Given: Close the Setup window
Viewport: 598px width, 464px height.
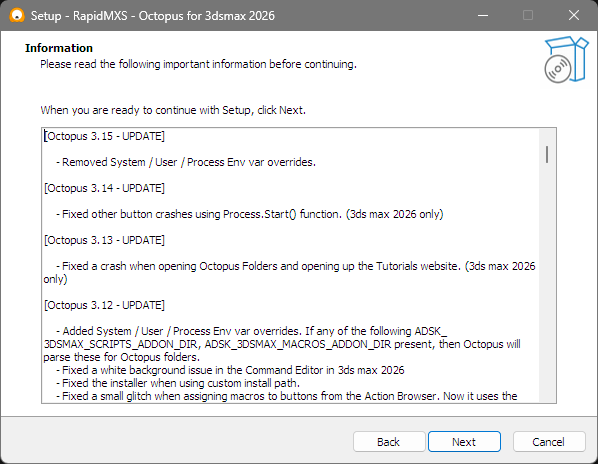Looking at the screenshot, I should 574,16.
